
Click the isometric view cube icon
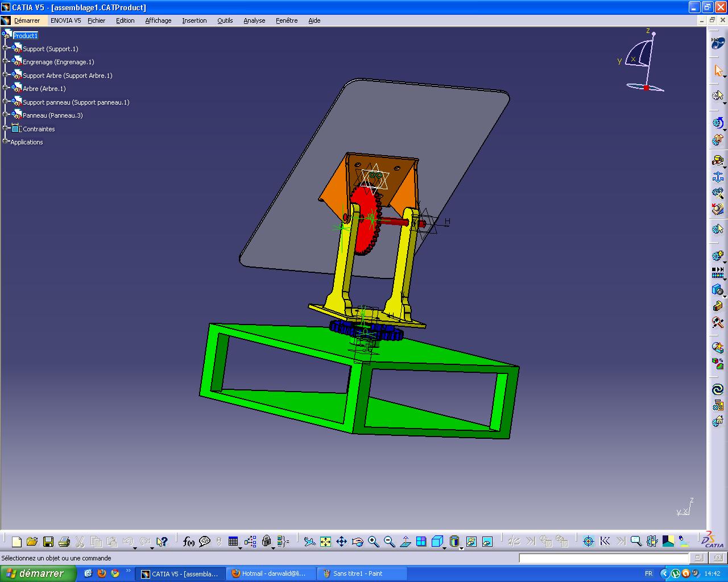point(437,542)
